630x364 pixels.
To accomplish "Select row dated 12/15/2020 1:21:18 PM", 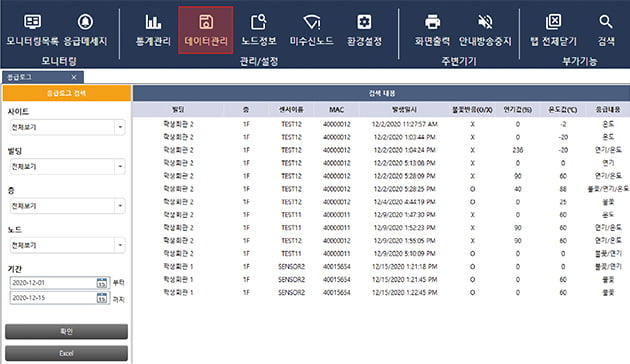I will click(381, 266).
